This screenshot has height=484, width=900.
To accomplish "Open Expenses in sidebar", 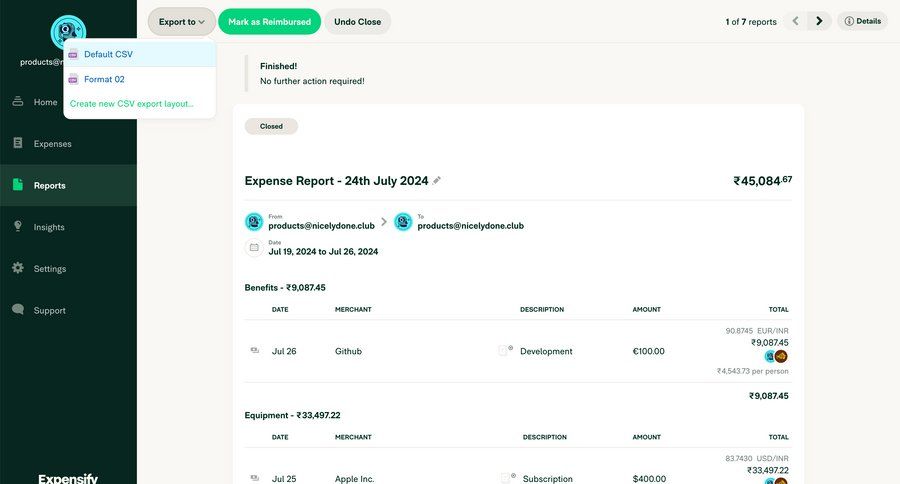I will click(68, 144).
